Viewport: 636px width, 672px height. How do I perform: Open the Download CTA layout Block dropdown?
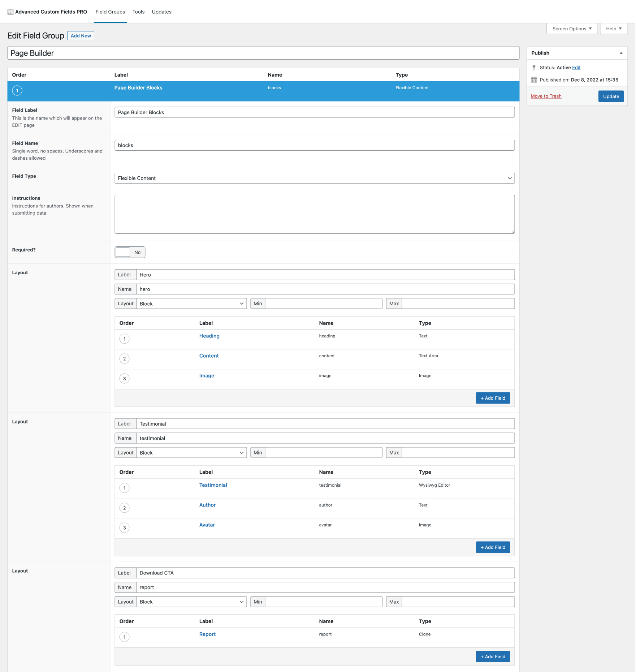(191, 602)
